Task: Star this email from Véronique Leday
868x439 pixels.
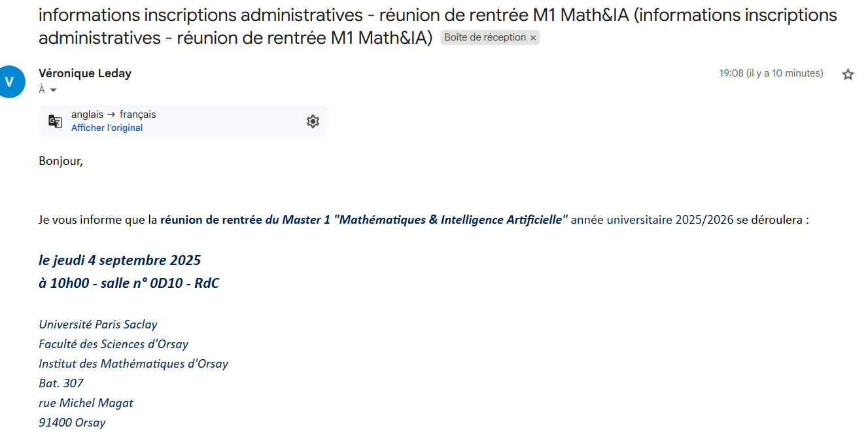Action: (x=848, y=74)
